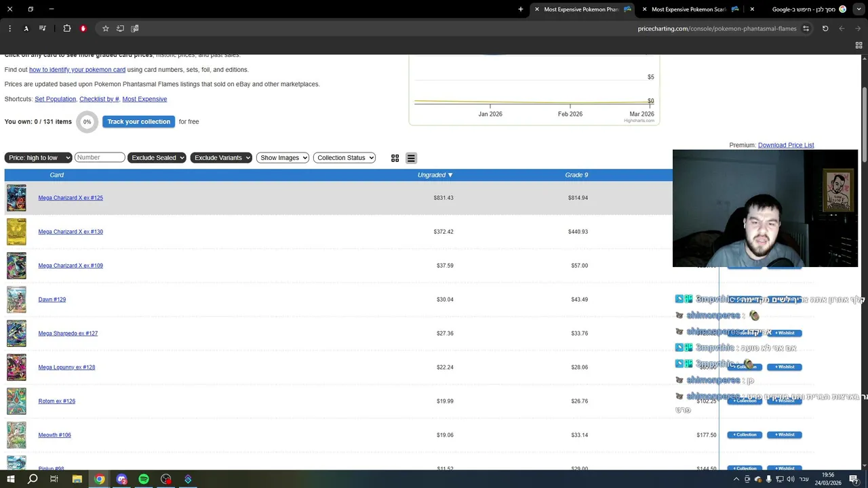Select Most Expensive Pokemon Phantasmal tab
The height and width of the screenshot is (488, 868).
582,9
